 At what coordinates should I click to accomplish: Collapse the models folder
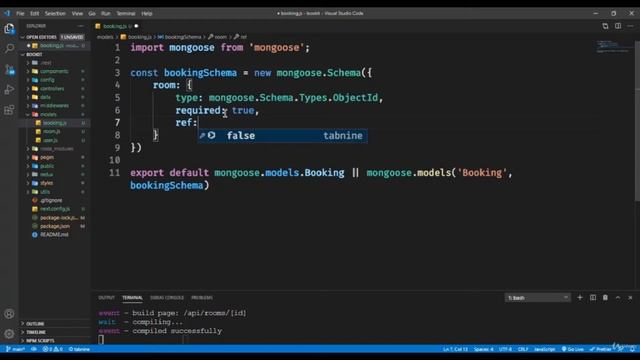pyautogui.click(x=48, y=114)
